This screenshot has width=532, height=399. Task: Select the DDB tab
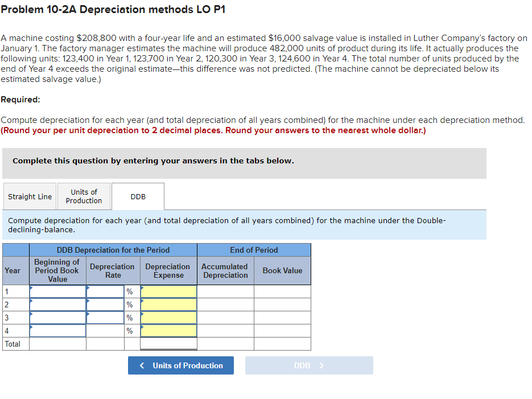[138, 196]
